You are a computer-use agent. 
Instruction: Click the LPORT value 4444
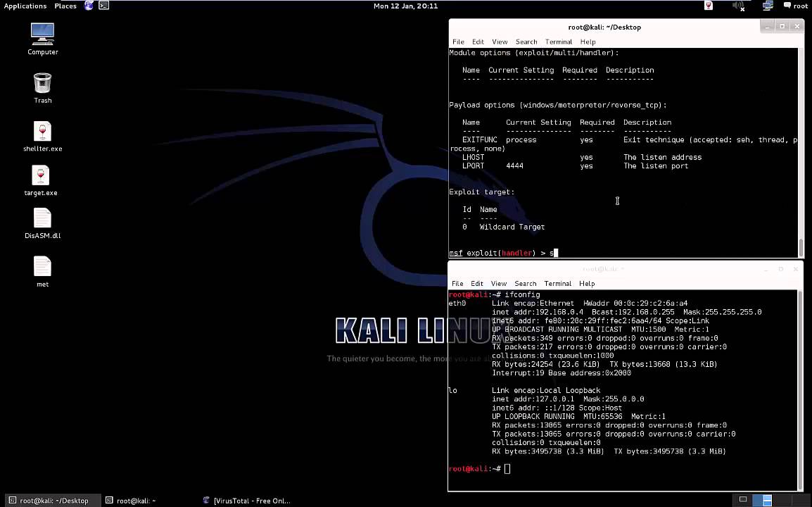pyautogui.click(x=515, y=166)
